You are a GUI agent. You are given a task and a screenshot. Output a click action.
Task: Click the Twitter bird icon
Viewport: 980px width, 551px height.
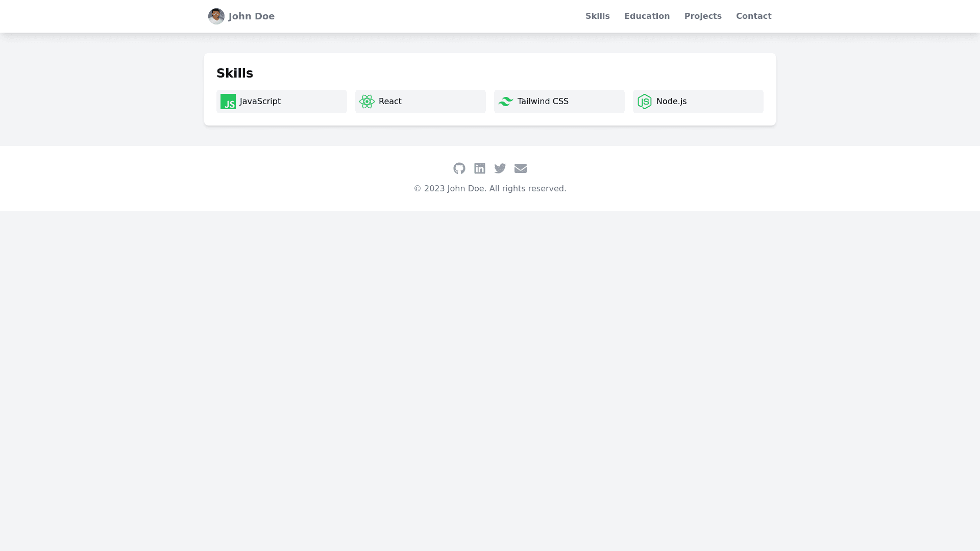click(x=500, y=168)
